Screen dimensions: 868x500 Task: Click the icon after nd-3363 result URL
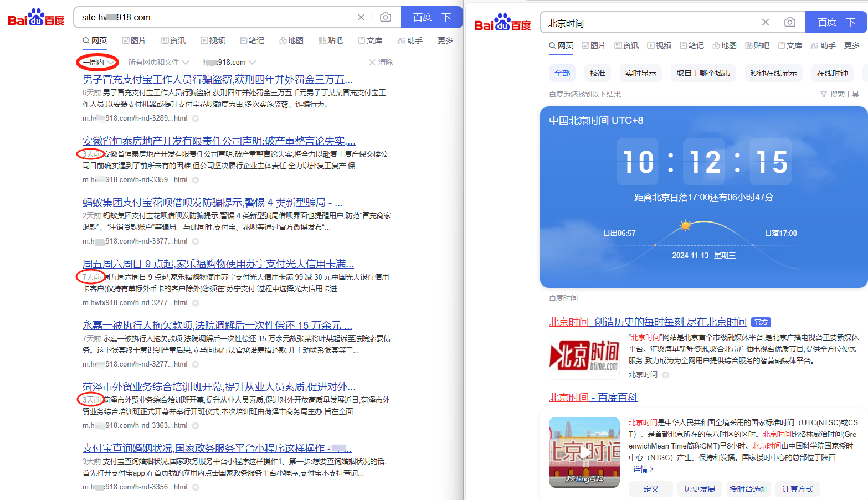196,426
